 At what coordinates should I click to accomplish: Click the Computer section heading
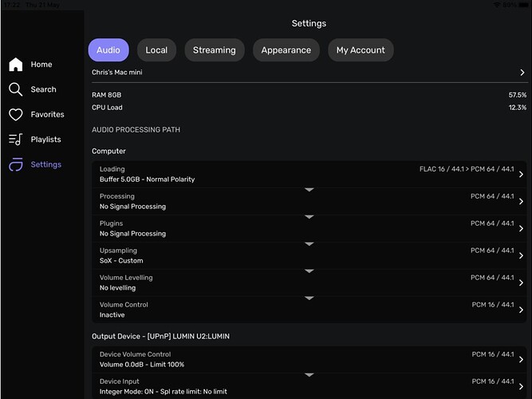coord(108,151)
